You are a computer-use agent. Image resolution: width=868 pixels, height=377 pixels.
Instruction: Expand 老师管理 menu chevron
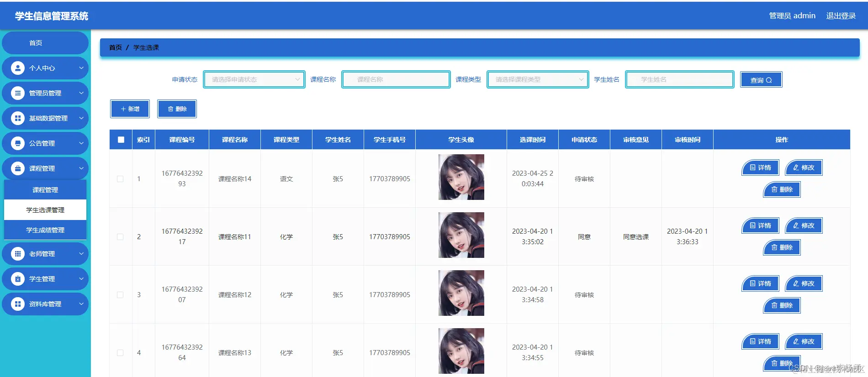(x=81, y=254)
